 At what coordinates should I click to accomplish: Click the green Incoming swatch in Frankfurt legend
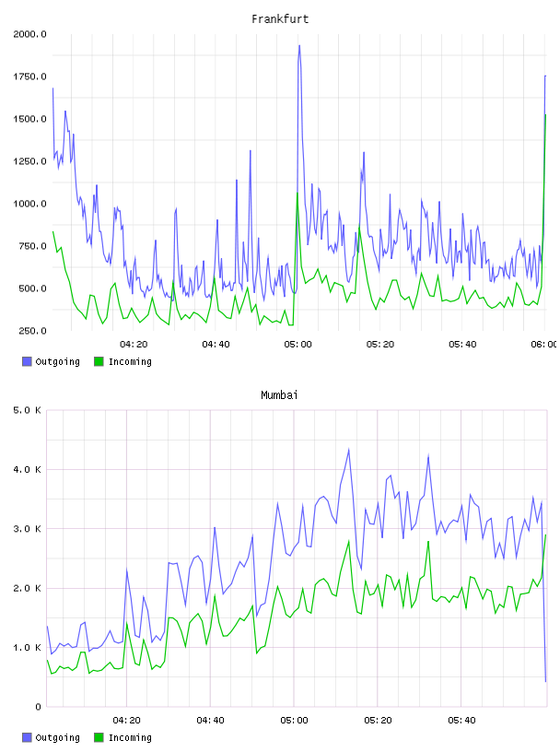click(x=99, y=361)
